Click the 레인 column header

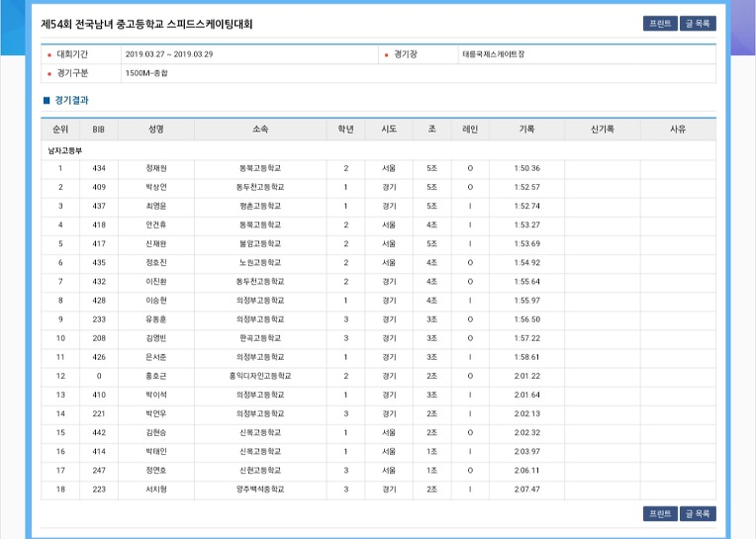coord(470,130)
